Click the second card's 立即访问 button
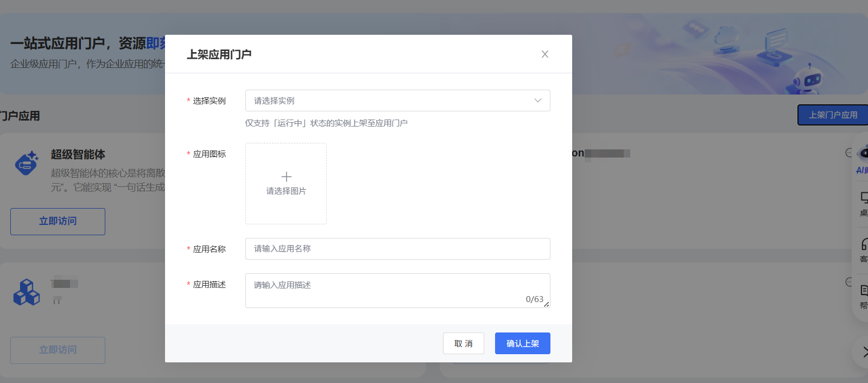 (58, 350)
